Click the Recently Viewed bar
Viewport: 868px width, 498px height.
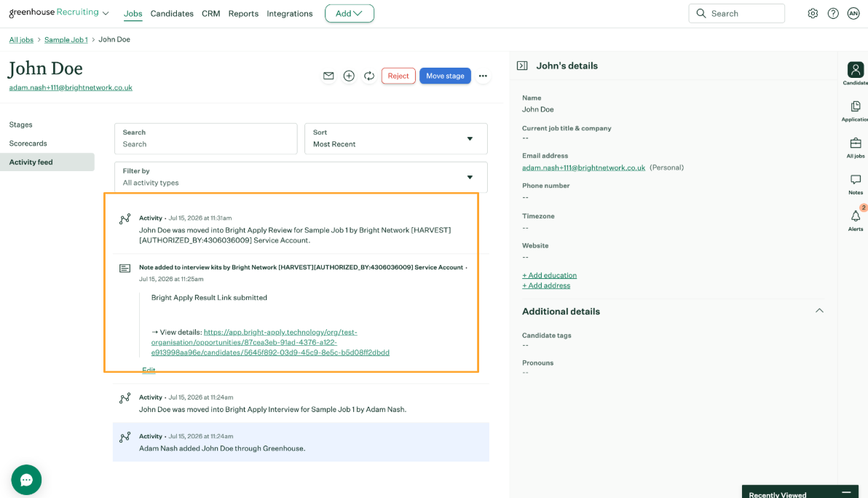pos(800,492)
